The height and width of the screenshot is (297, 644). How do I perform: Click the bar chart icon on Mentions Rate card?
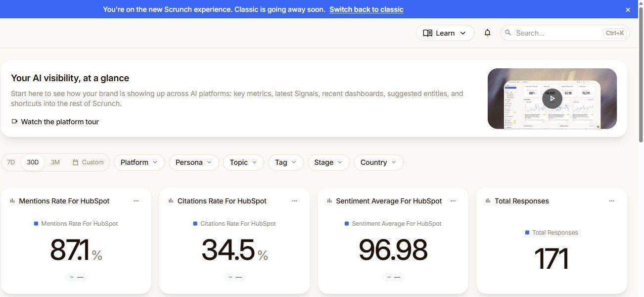[x=12, y=200]
